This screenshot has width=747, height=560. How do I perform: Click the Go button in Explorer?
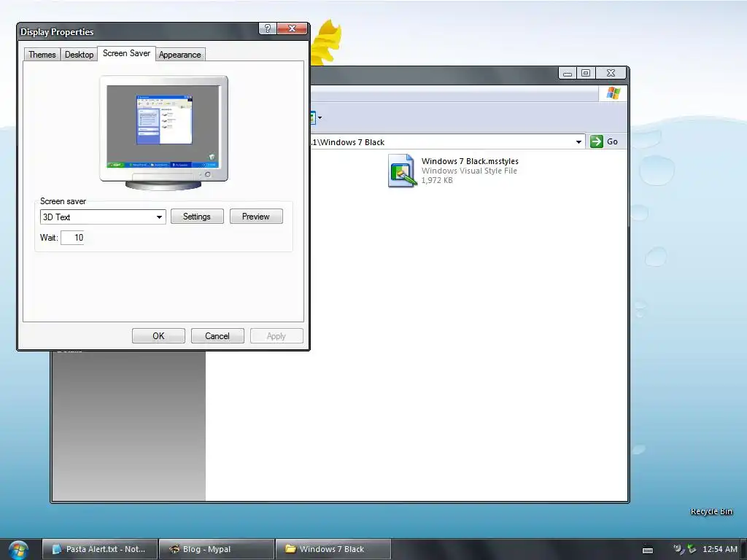(x=604, y=141)
